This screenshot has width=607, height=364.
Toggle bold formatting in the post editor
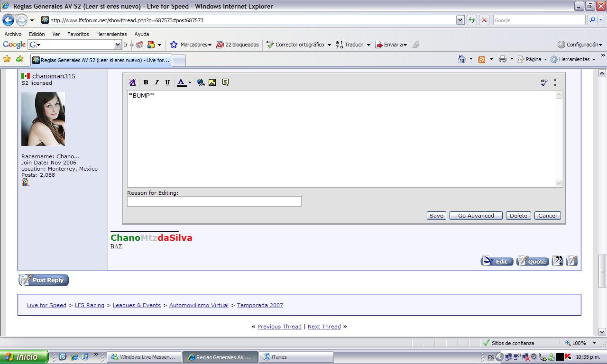click(146, 82)
